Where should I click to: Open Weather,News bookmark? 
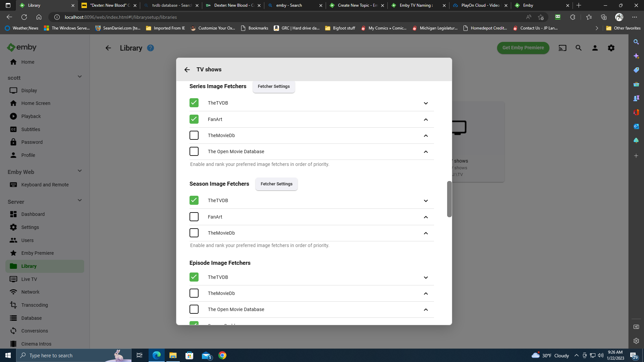click(21, 28)
